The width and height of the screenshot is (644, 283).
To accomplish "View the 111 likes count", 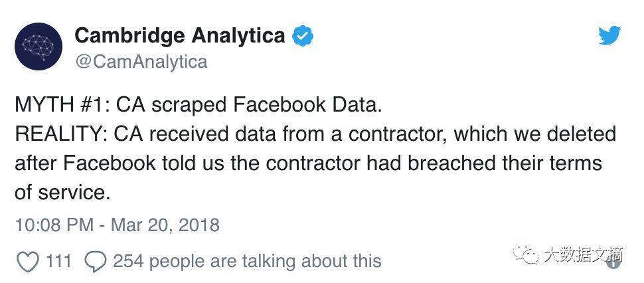I will (58, 261).
